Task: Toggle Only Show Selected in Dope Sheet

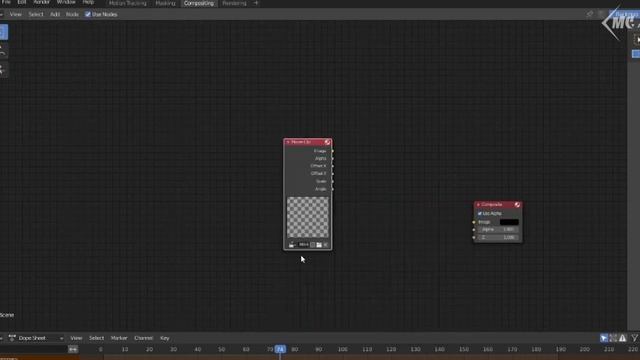Action: coord(604,338)
